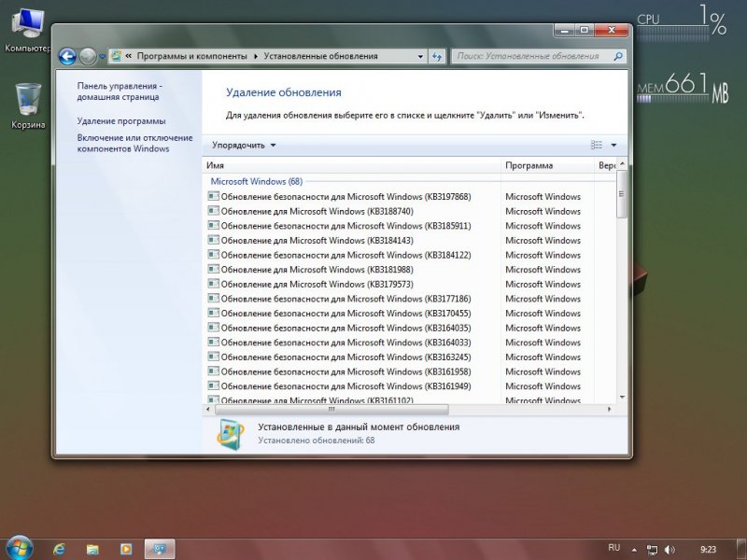The image size is (747, 560).
Task: Change view using the view mode icon
Action: (x=597, y=145)
